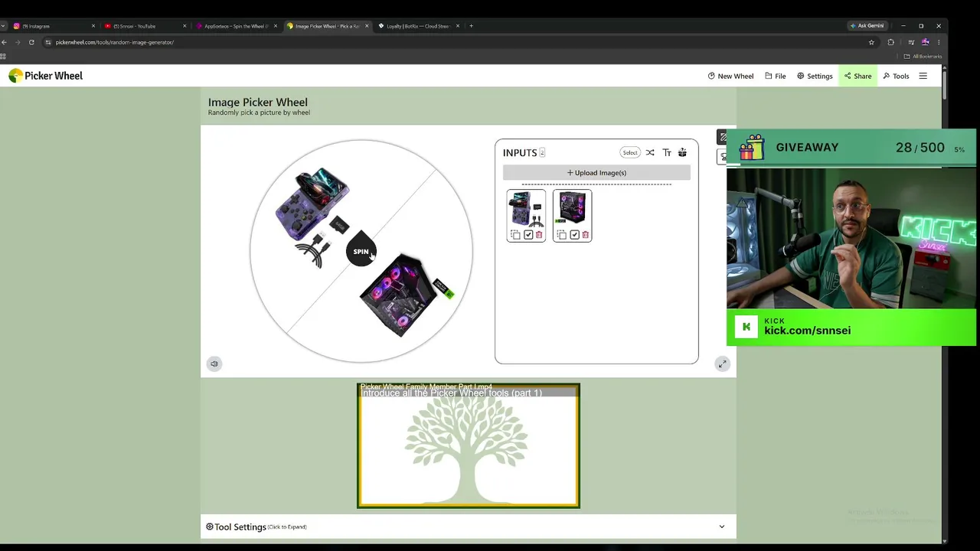This screenshot has width=980, height=551.
Task: Close the Instagram browser tab
Action: coord(93,26)
